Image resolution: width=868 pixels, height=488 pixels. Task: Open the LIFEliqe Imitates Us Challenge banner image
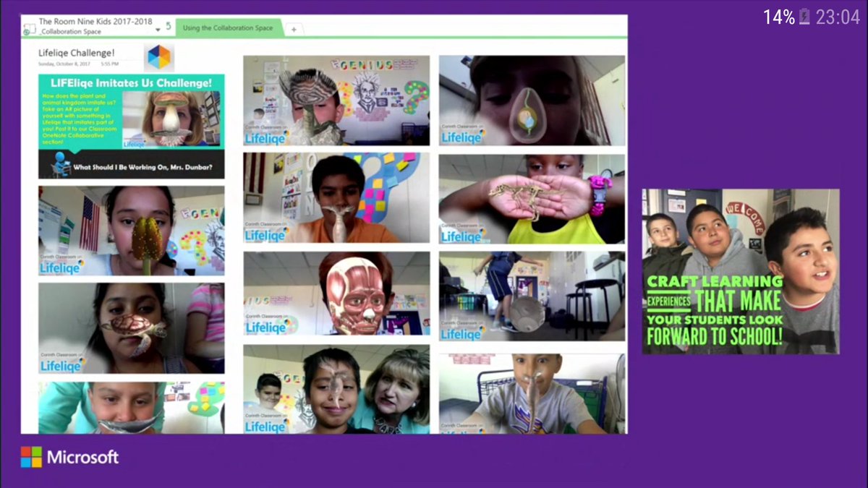pos(132,111)
